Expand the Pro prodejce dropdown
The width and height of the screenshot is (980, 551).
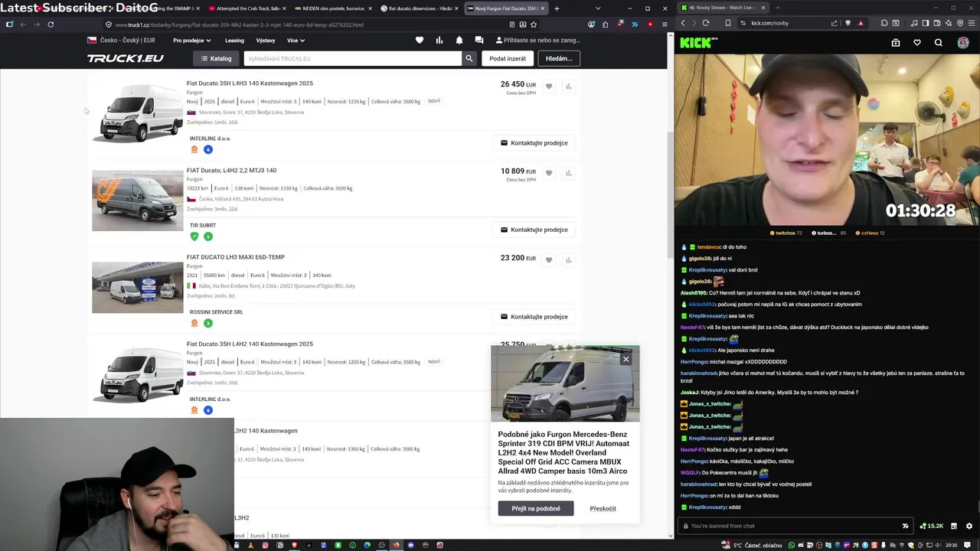(x=191, y=41)
